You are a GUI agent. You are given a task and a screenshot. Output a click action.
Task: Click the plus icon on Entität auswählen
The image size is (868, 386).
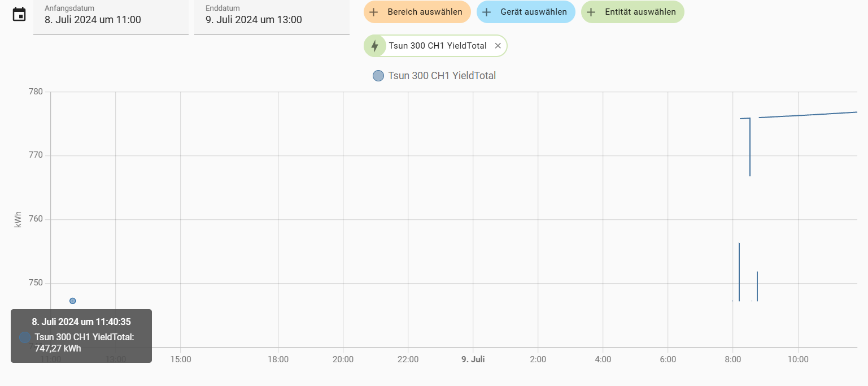[591, 12]
